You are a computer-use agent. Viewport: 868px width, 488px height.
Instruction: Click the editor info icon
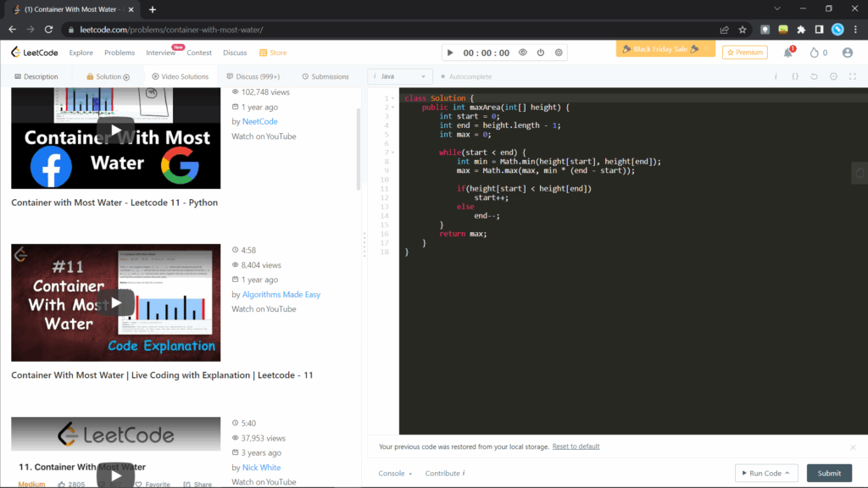pos(776,76)
